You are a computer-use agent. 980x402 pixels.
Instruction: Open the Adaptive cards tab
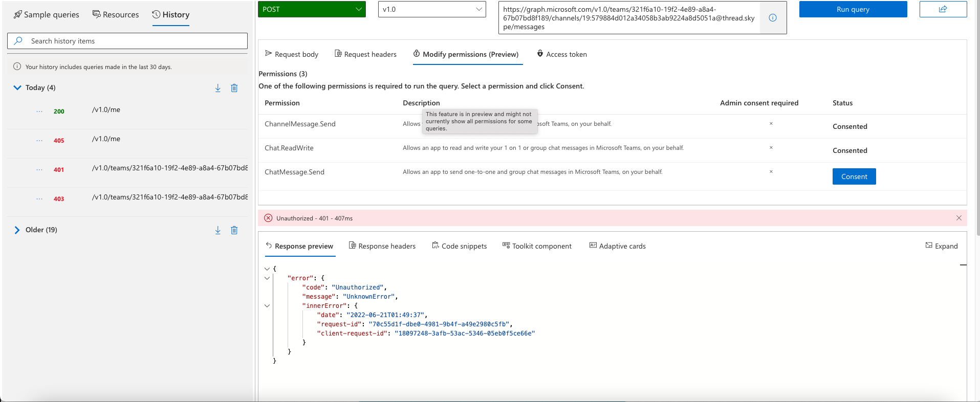click(618, 246)
